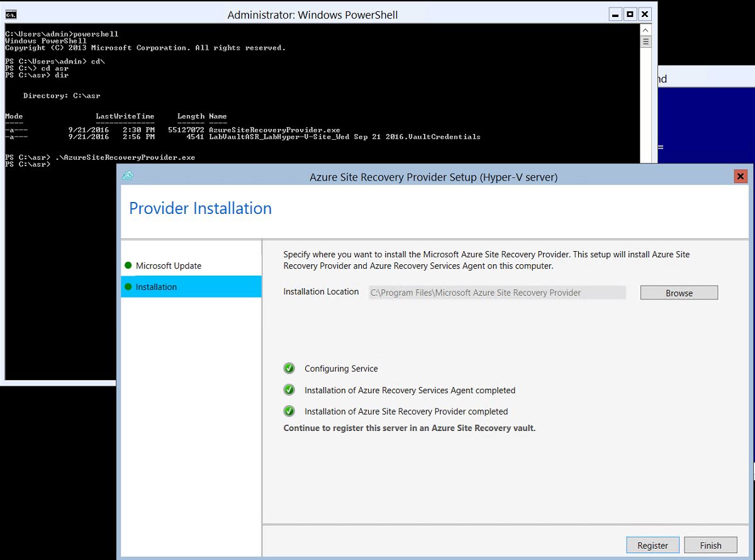755x560 pixels.
Task: Select the Microsoft Update step
Action: (168, 266)
